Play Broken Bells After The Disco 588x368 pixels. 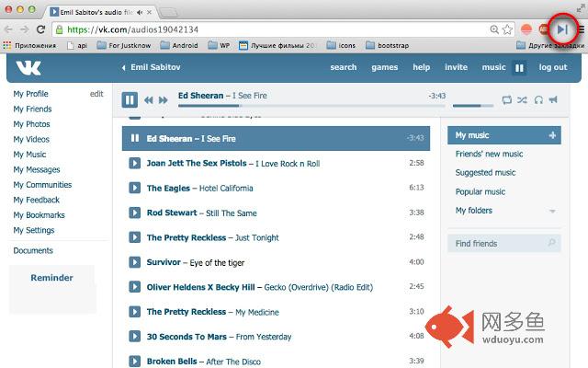135,361
